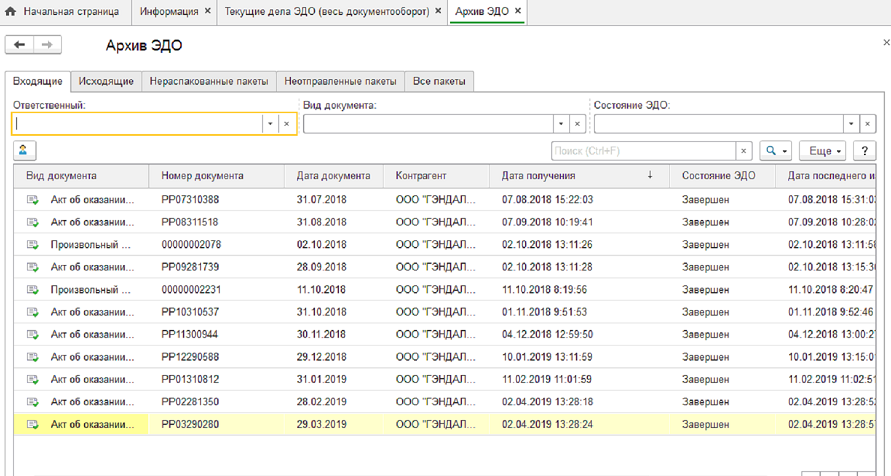Clear the Ответственный field with its X
Screen dimensions: 891x476
[x=286, y=124]
